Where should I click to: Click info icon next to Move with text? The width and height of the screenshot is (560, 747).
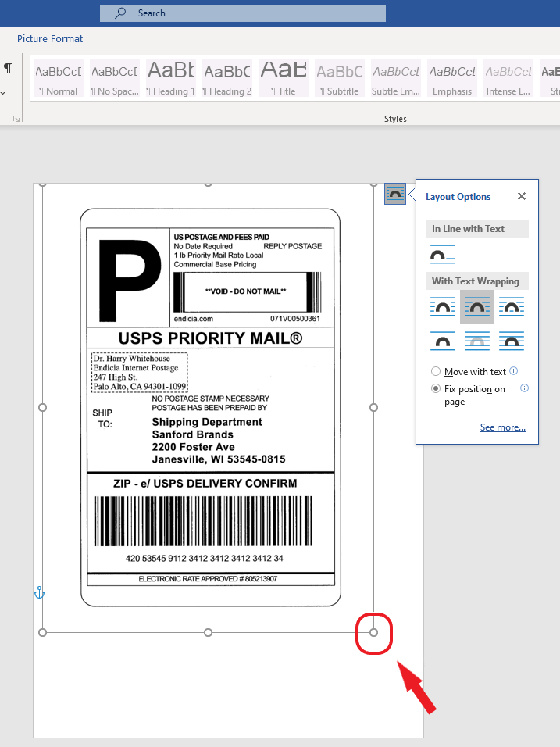coord(514,371)
